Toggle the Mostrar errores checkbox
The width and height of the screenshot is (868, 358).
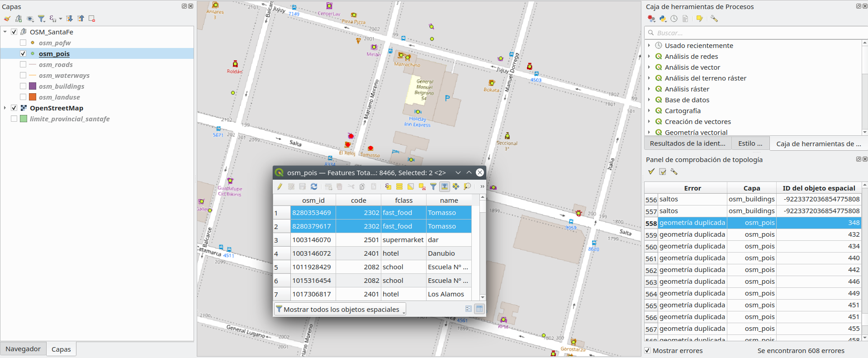647,350
